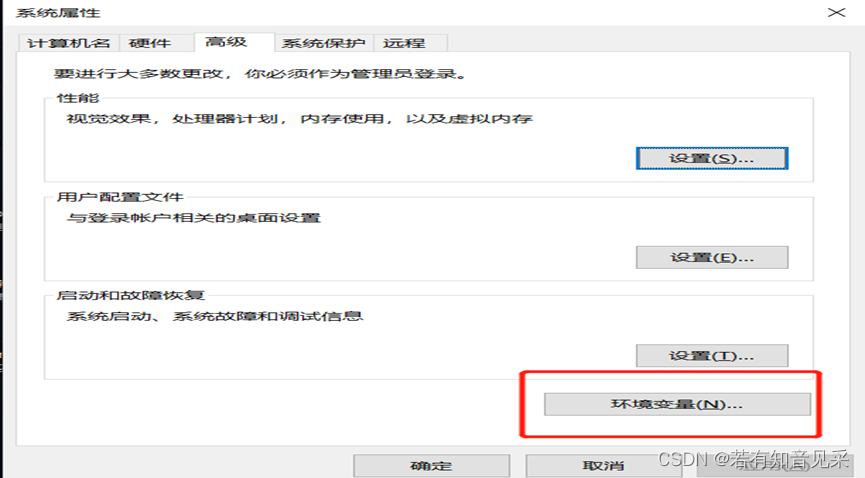Click text 与登录帐户相关的桌面设置
Image resolution: width=865 pixels, height=478 pixels.
point(194,218)
